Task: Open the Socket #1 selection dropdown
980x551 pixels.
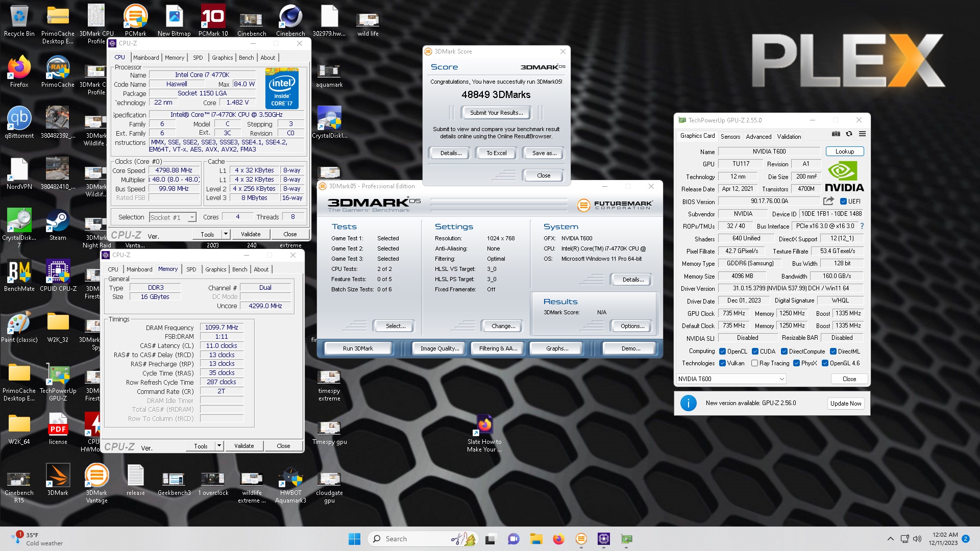Action: click(173, 217)
